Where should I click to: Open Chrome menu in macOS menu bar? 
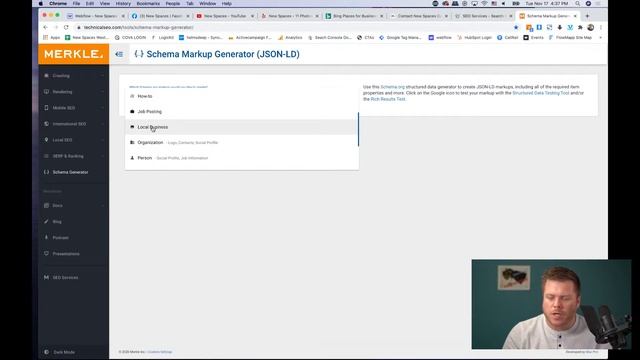[58, 4]
